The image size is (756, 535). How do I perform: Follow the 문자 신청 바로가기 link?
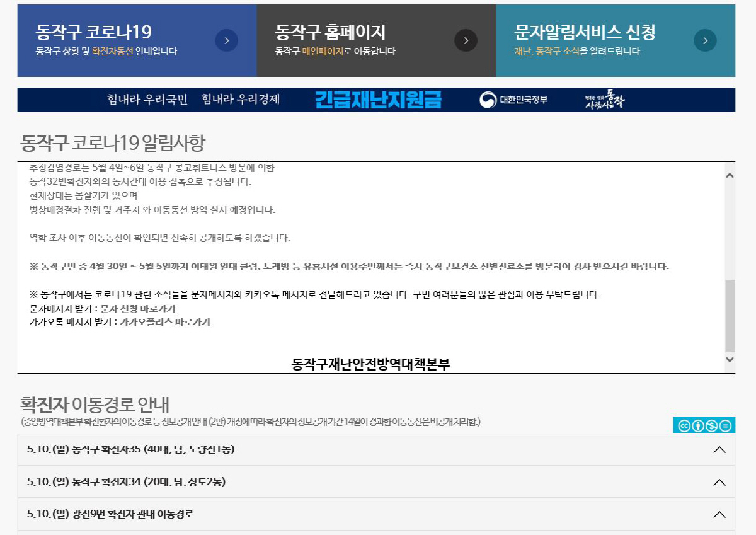[137, 309]
